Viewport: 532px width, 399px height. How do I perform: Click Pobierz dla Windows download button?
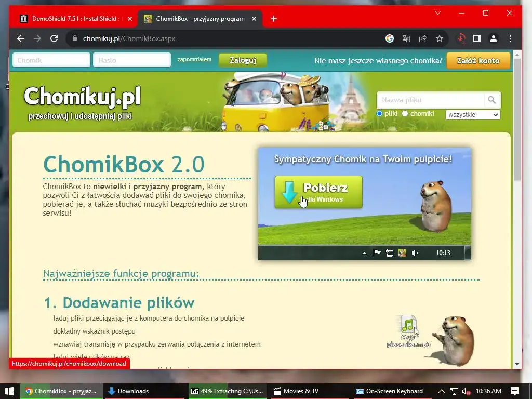(318, 192)
